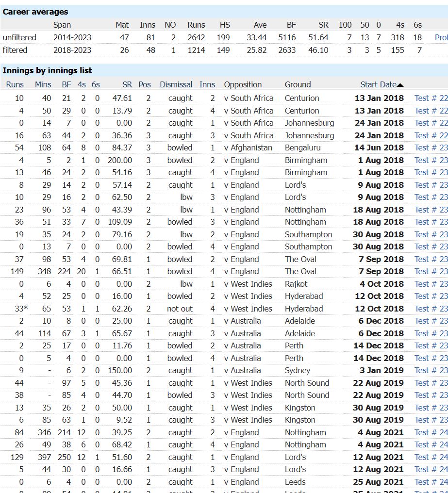Select the Innings by innings list heading

47,70
